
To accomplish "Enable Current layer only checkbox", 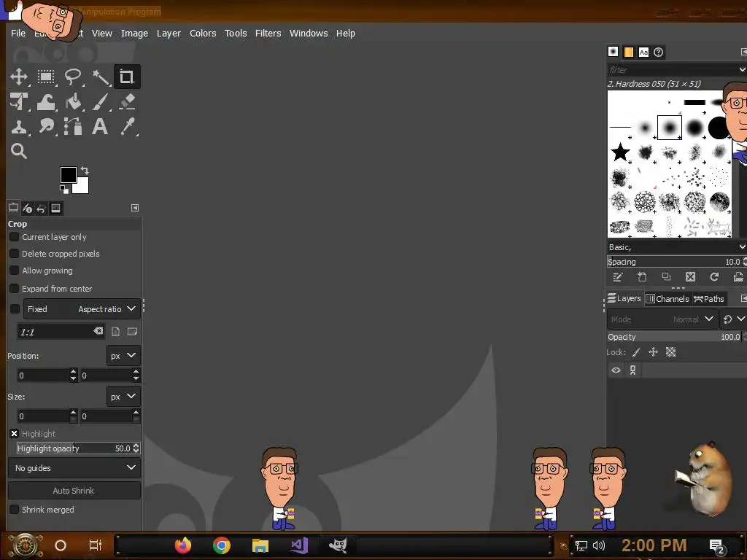I will 15,237.
